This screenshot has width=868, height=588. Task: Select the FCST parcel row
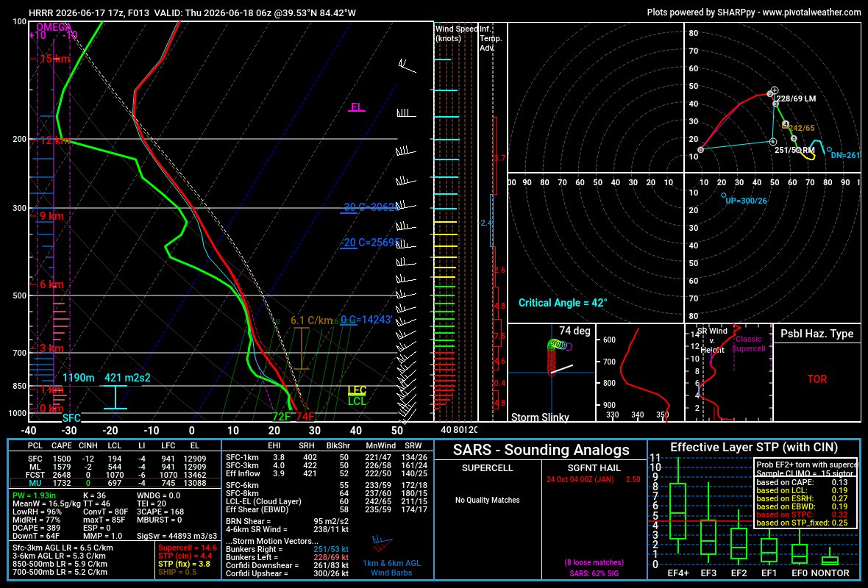tap(115, 475)
